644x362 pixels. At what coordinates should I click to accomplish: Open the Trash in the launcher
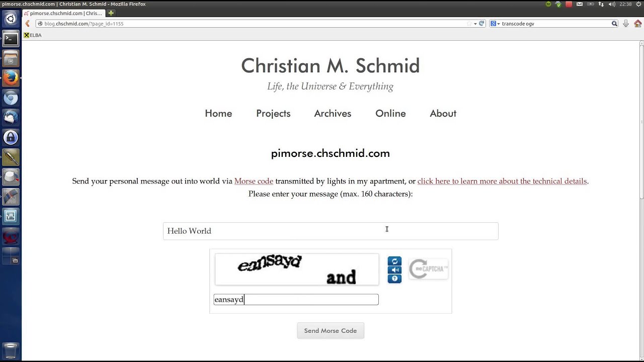(11, 350)
